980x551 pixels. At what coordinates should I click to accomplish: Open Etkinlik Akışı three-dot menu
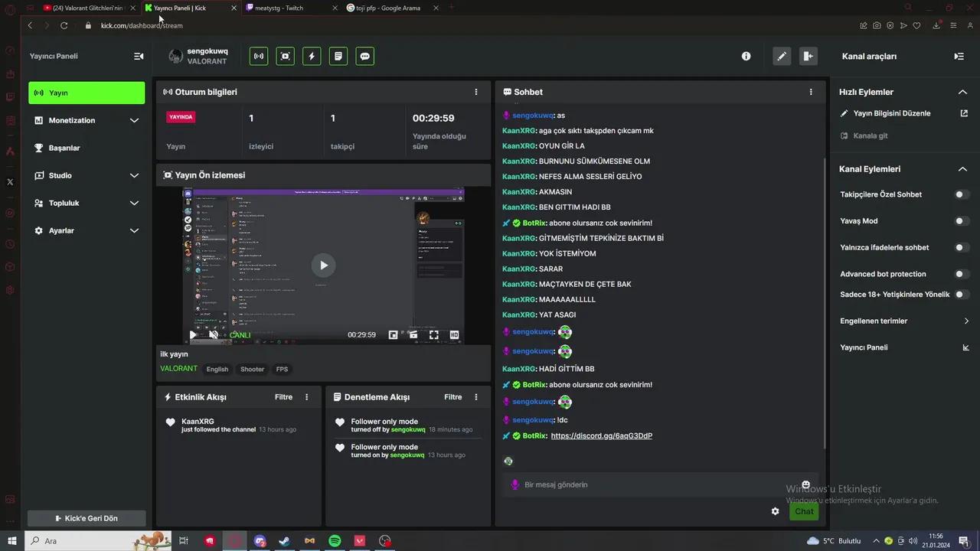click(306, 397)
